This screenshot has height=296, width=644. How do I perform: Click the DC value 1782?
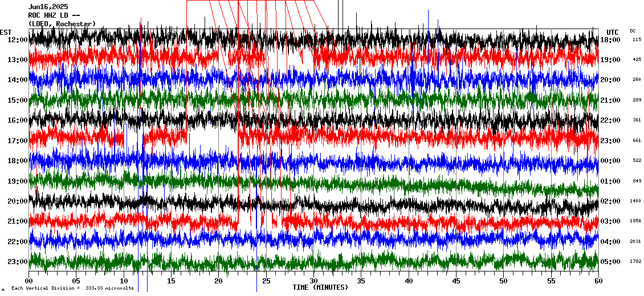(x=636, y=261)
